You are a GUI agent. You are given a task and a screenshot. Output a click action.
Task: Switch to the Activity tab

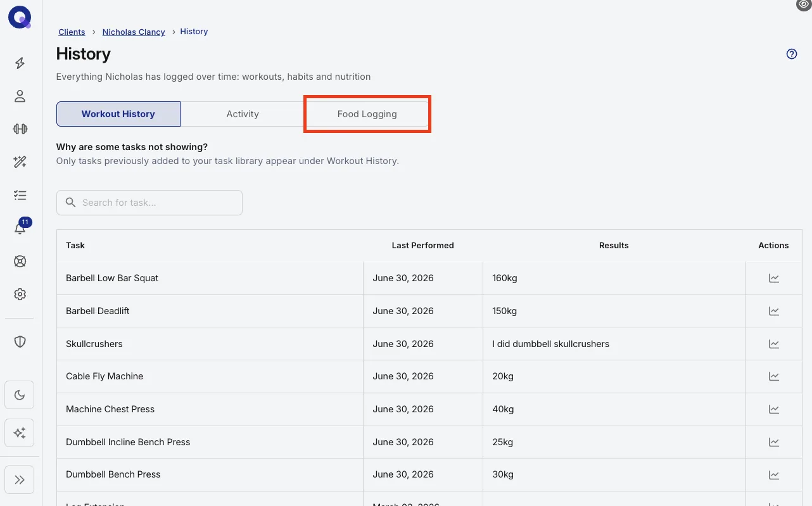click(x=243, y=114)
